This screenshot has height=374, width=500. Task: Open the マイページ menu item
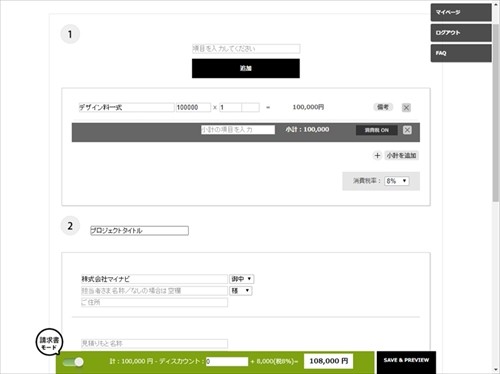click(x=461, y=12)
